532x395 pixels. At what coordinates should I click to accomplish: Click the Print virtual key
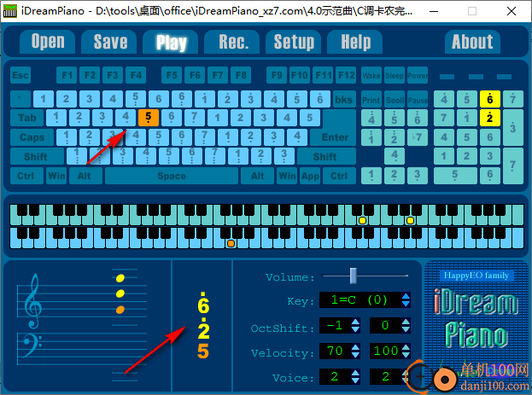tap(371, 100)
